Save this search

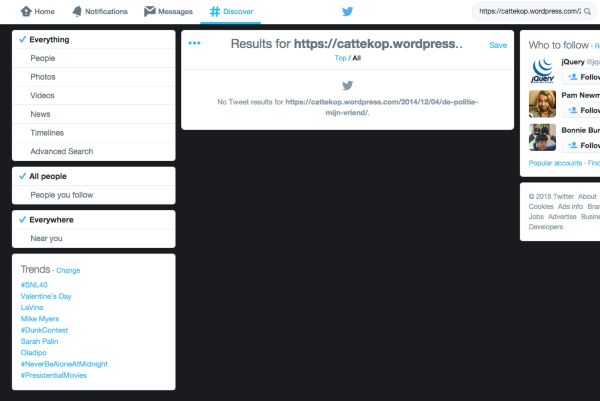[498, 46]
